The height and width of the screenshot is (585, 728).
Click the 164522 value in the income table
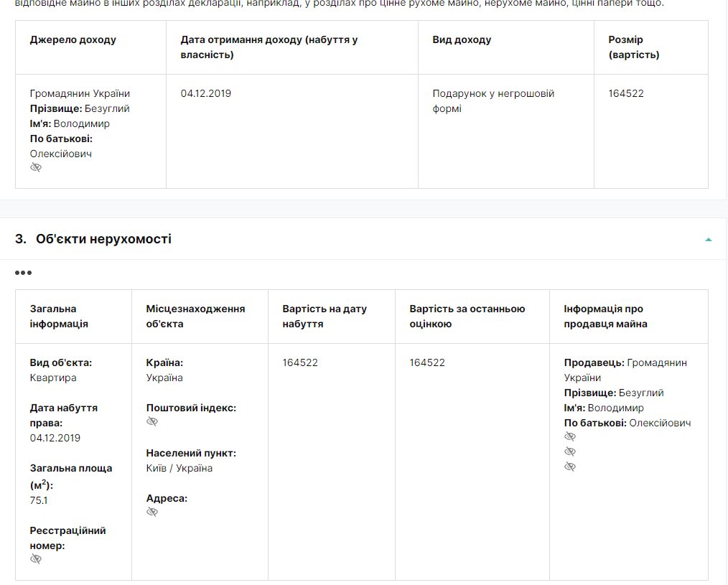click(x=626, y=93)
